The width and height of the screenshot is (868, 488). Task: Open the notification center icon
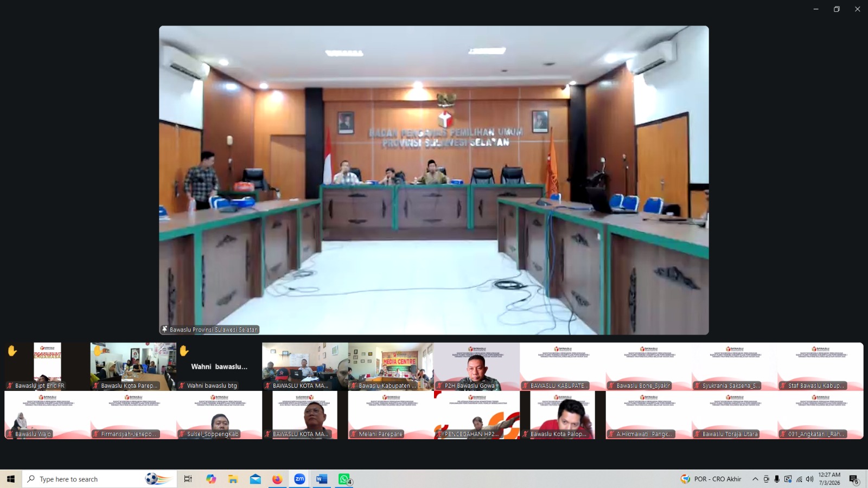(854, 479)
